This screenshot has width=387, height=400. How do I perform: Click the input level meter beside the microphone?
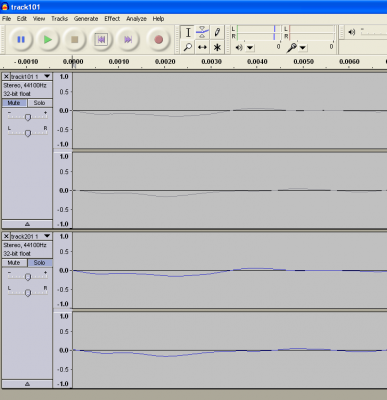311,33
